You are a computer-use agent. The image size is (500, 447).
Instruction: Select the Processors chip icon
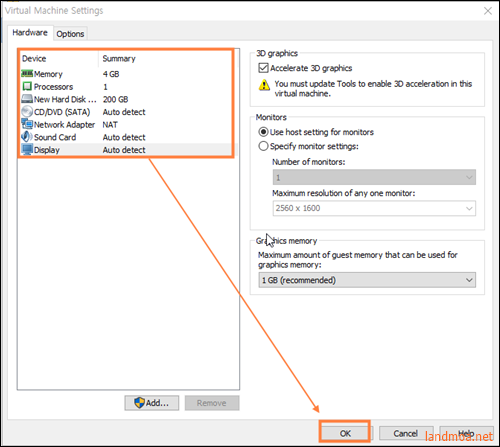(x=27, y=86)
